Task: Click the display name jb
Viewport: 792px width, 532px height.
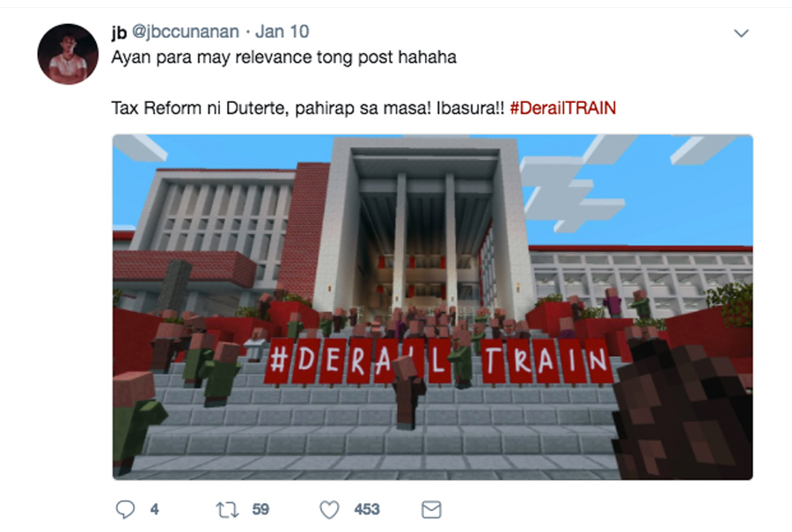Action: [x=119, y=32]
